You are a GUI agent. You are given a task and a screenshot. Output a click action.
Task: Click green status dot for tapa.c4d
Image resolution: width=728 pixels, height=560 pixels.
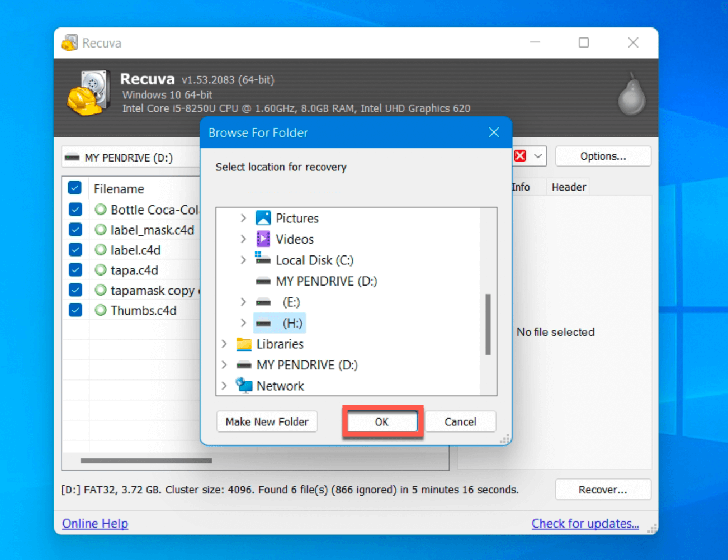click(x=101, y=270)
